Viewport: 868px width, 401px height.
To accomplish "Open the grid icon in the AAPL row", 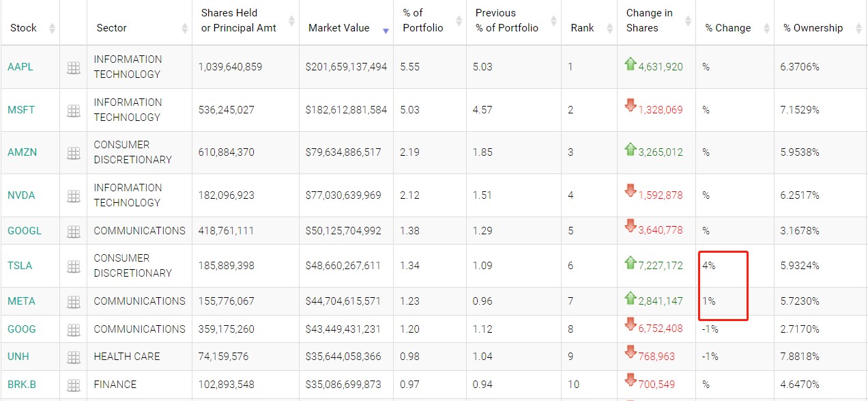I will [x=74, y=68].
